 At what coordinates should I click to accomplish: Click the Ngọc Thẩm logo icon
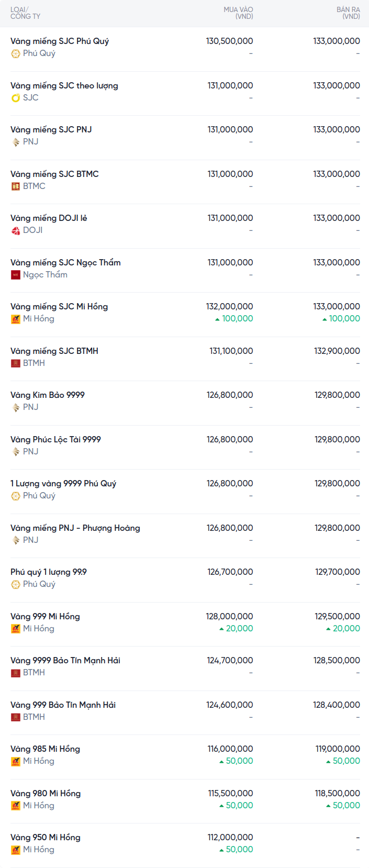coord(16,275)
